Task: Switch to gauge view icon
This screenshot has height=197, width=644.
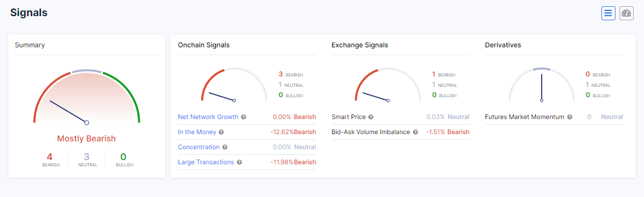Action: [x=626, y=13]
